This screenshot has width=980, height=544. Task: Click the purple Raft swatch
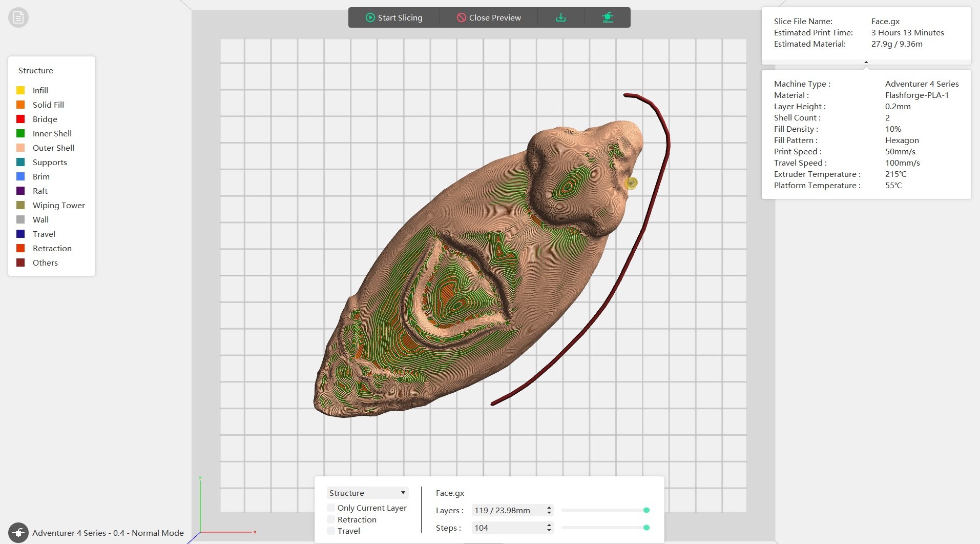pyautogui.click(x=20, y=191)
